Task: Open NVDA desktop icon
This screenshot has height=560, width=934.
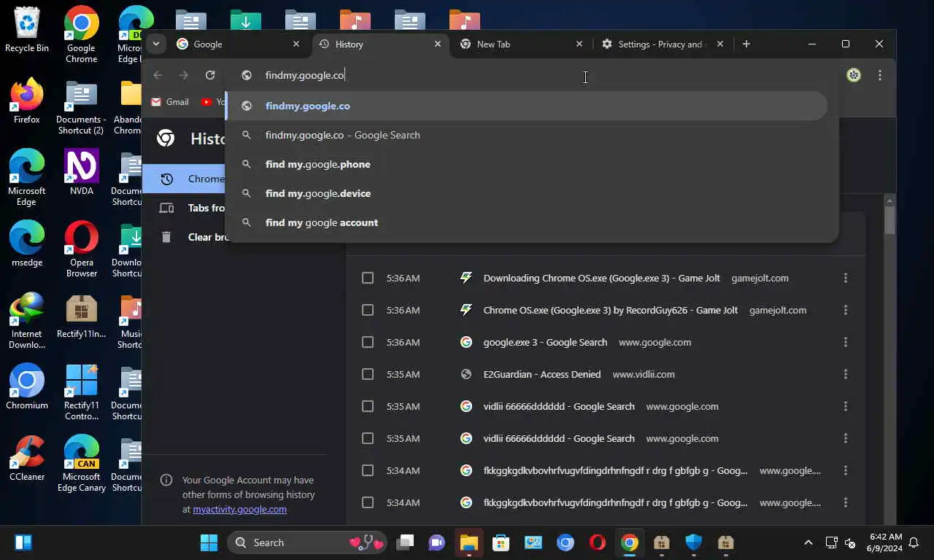Action: click(x=81, y=172)
